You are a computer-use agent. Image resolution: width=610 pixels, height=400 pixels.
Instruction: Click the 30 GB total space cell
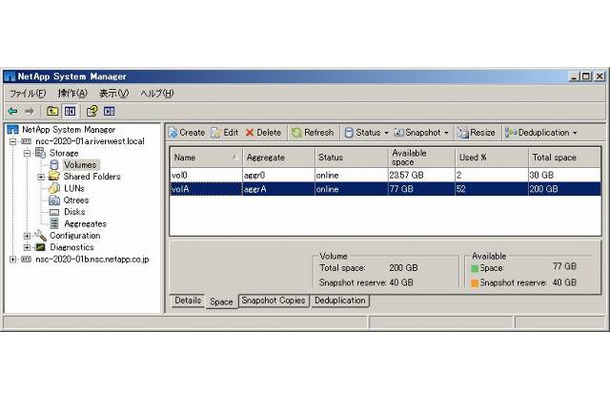(564, 175)
